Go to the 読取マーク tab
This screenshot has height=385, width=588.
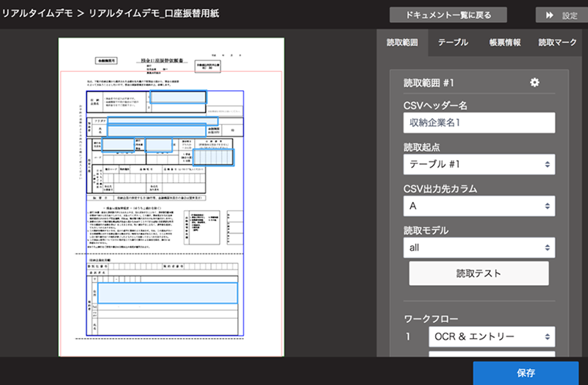coord(557,43)
